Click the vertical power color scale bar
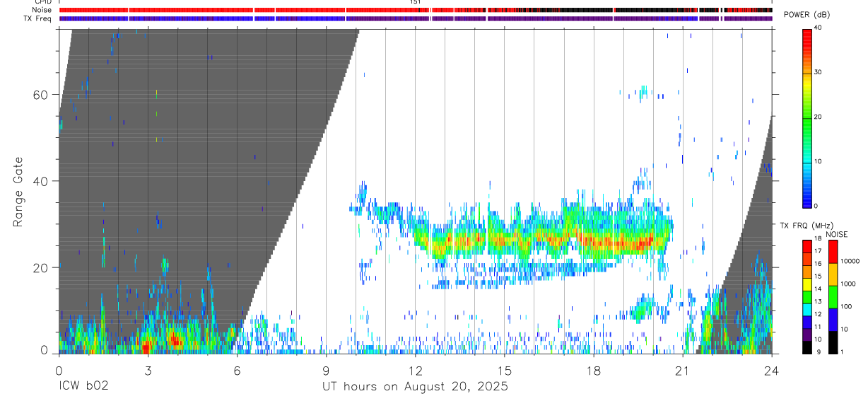The width and height of the screenshot is (868, 401). coord(807,117)
